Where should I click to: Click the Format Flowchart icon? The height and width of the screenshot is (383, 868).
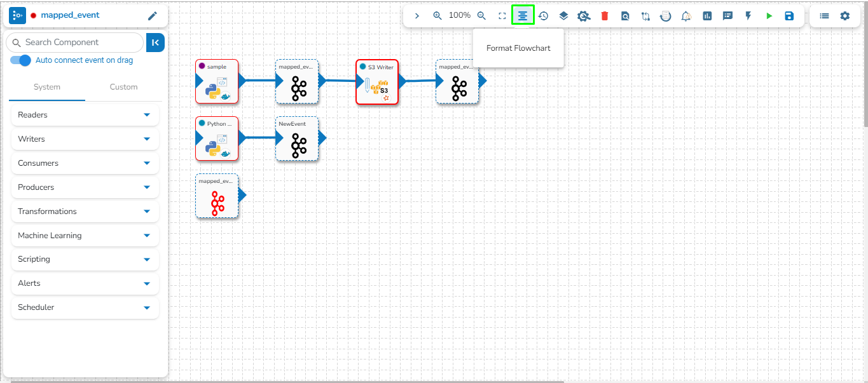(x=523, y=15)
